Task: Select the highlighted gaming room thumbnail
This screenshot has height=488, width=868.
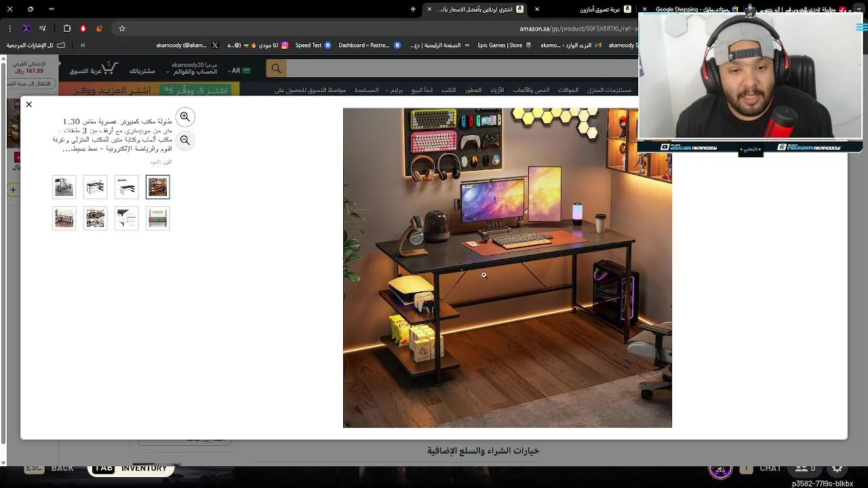Action: point(157,187)
